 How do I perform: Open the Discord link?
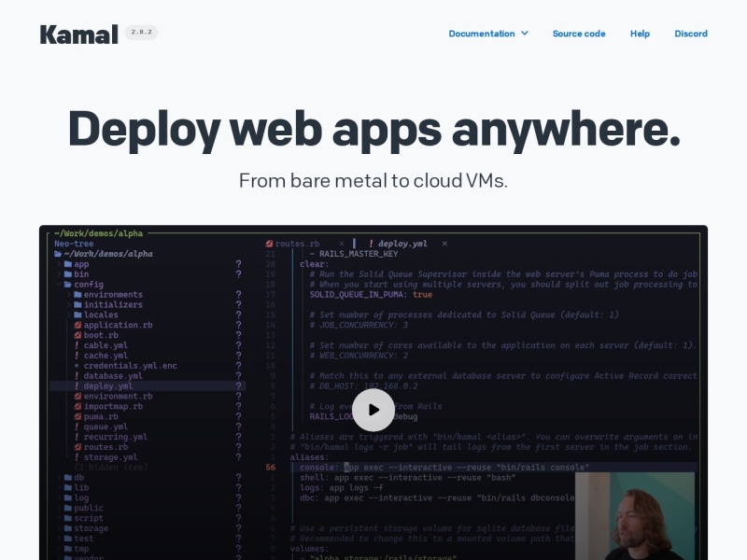pos(690,34)
